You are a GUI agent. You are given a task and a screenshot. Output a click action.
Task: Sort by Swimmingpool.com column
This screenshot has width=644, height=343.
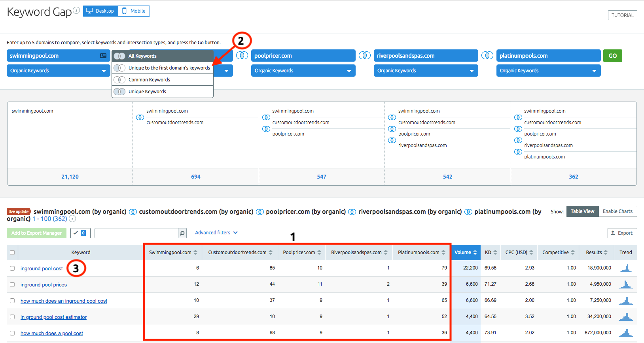click(x=173, y=253)
